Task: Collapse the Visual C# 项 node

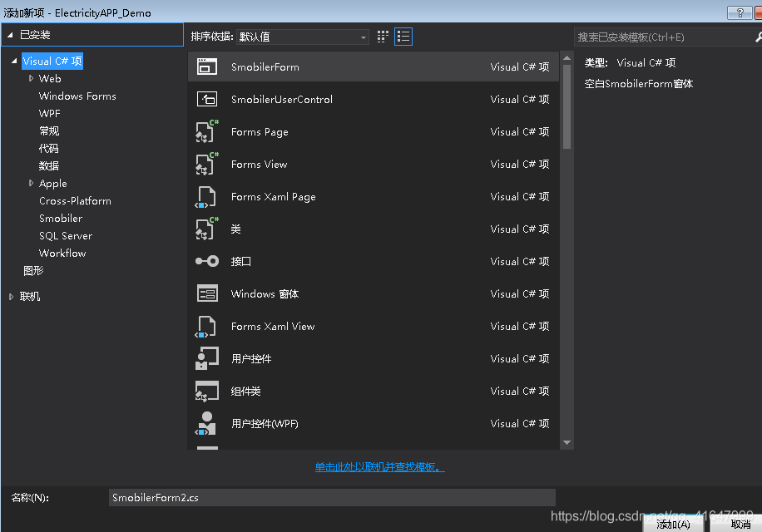Action: 14,62
